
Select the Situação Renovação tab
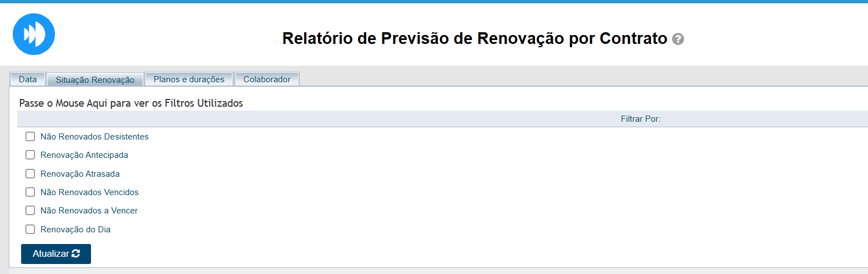95,80
